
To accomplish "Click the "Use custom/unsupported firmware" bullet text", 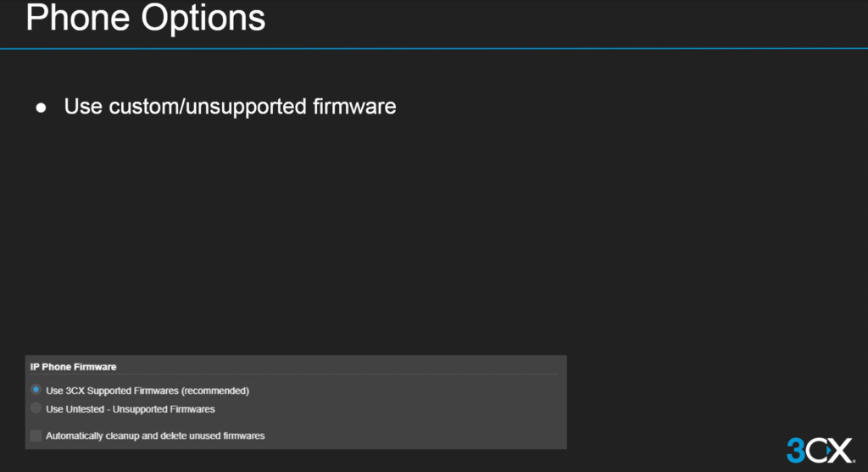I will tap(230, 108).
